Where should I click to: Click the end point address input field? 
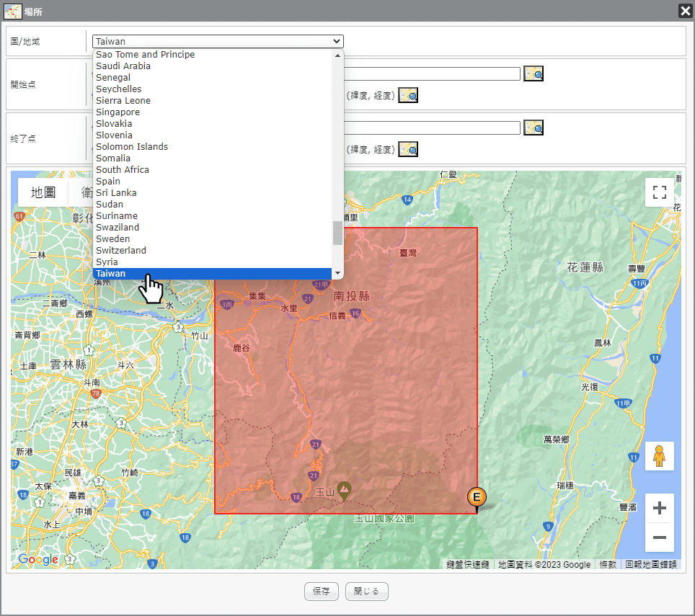(432, 128)
